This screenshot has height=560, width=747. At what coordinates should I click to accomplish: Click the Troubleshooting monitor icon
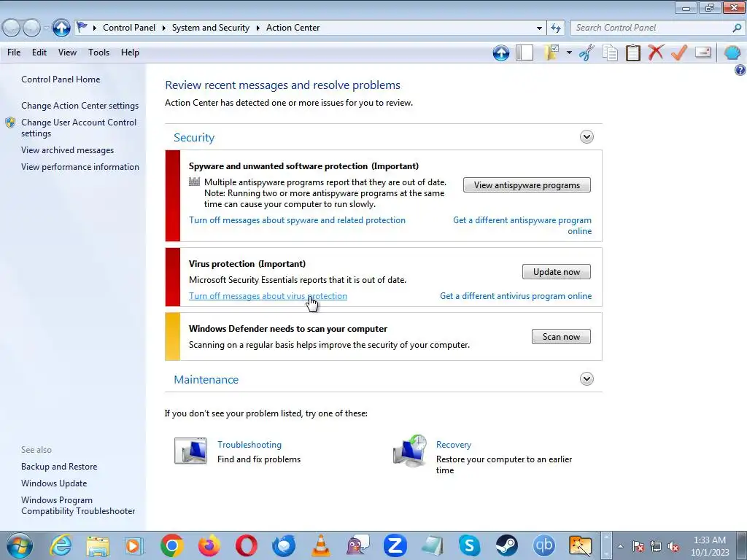pyautogui.click(x=190, y=451)
